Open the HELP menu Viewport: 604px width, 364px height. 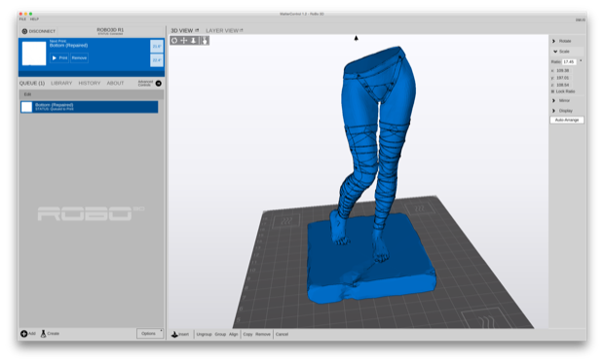[x=34, y=18]
